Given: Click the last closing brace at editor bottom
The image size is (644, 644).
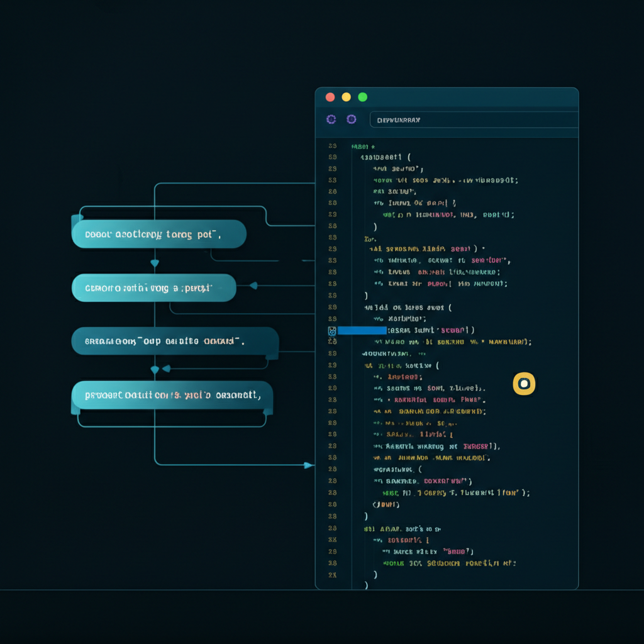Looking at the screenshot, I should tap(366, 586).
